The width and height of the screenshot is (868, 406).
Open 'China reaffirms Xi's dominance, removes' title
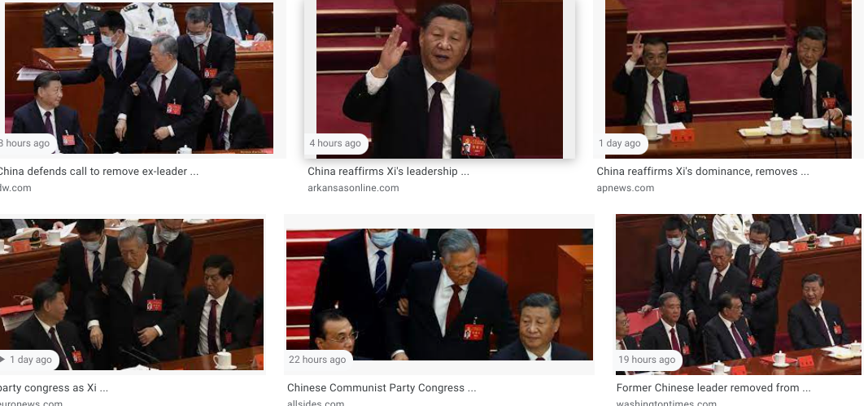tap(703, 172)
